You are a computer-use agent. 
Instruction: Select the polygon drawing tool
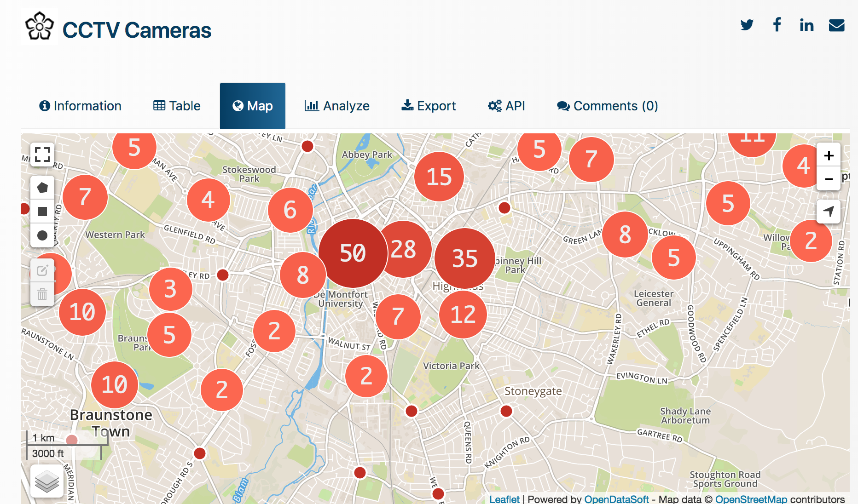42,188
